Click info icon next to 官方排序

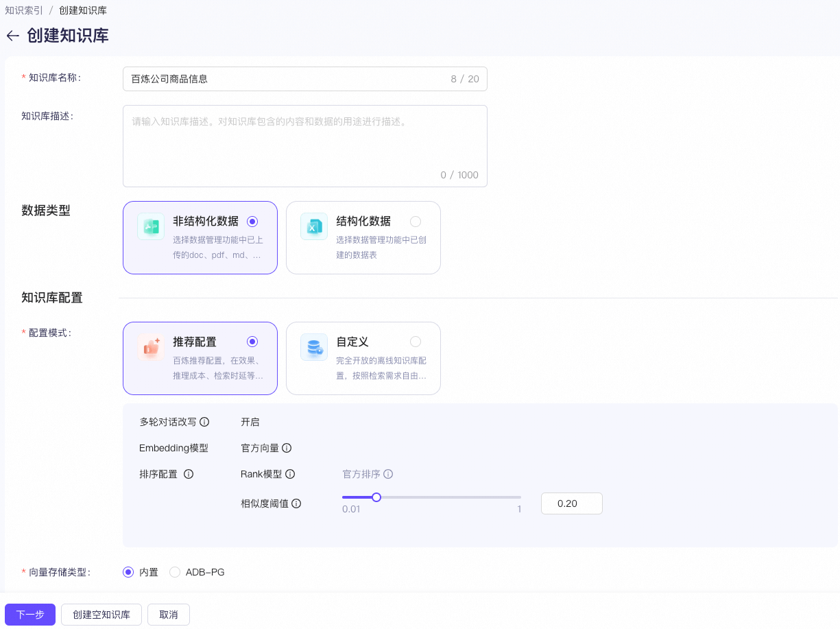pos(388,474)
